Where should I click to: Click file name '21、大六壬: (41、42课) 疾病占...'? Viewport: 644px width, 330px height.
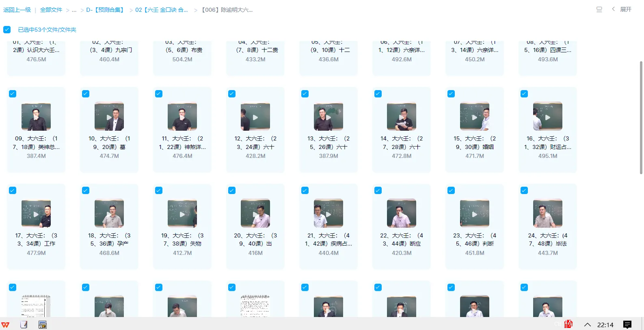coord(328,239)
